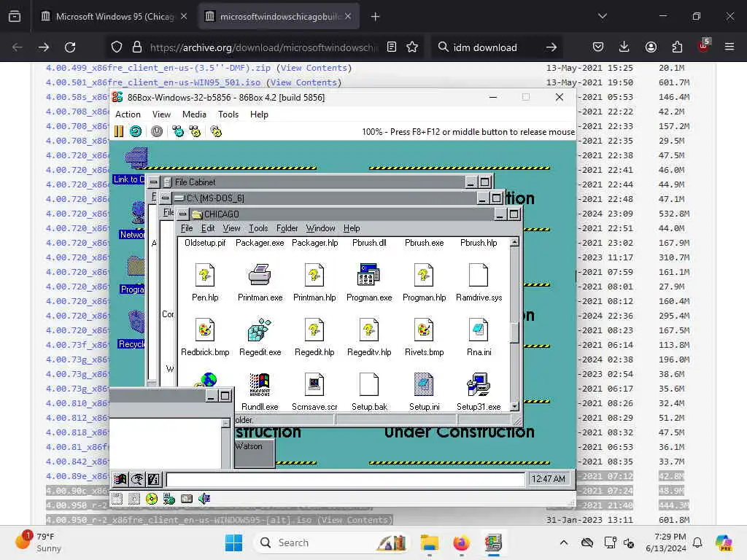Click second floppy drive status icon
Viewport: 747px width, 560px height.
pyautogui.click(x=134, y=499)
